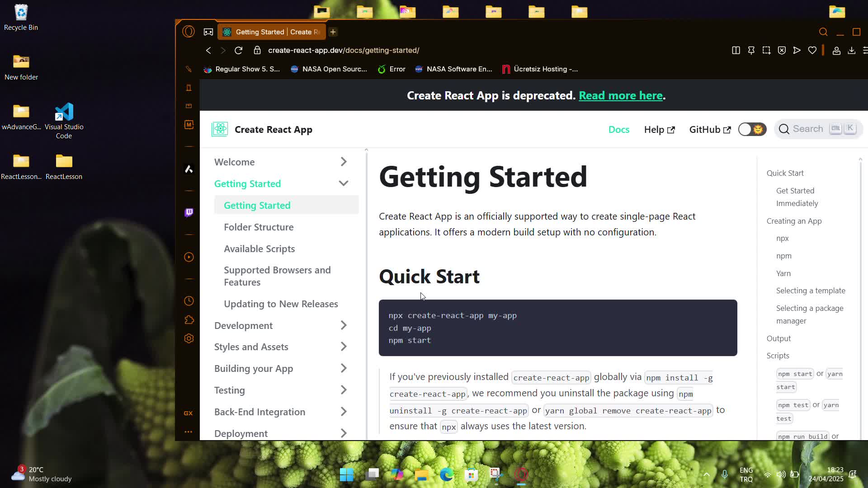Open Supported Browsers and Features page
This screenshot has width=868, height=488.
pyautogui.click(x=278, y=276)
